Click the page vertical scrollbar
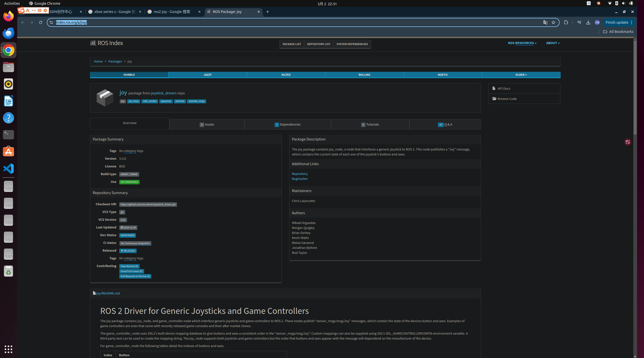 click(x=635, y=87)
